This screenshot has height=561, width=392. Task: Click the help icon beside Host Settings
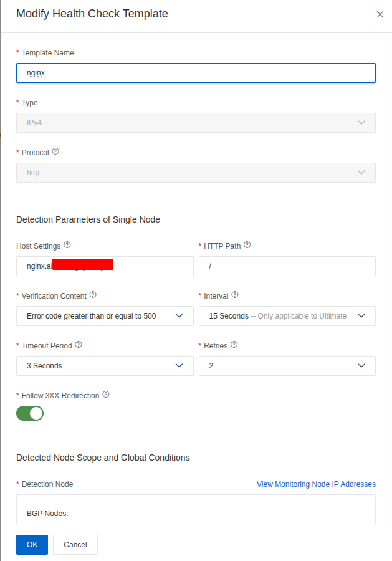(x=67, y=245)
